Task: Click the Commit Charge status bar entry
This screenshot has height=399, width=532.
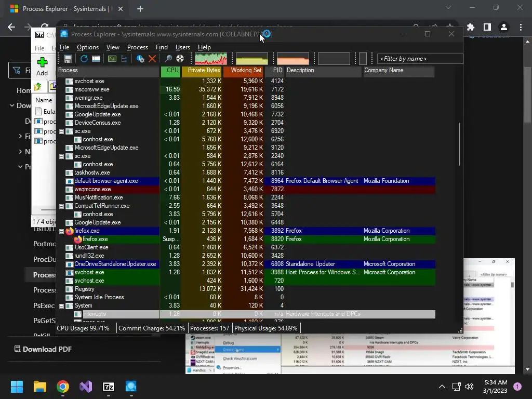Action: (x=152, y=328)
